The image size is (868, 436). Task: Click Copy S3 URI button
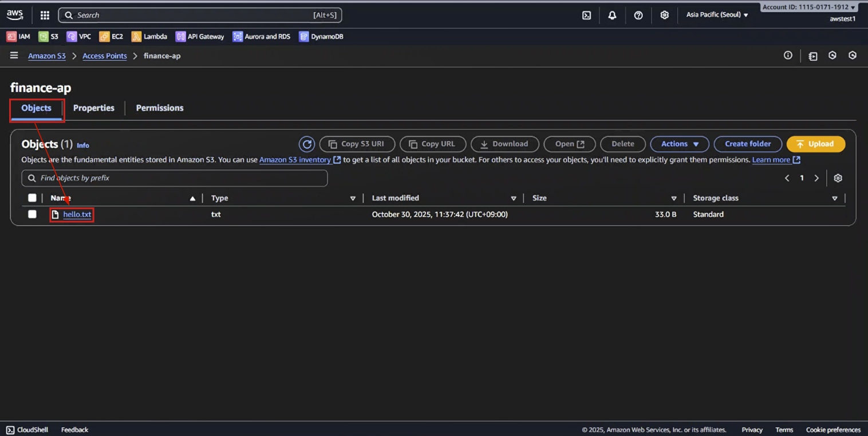pos(357,144)
